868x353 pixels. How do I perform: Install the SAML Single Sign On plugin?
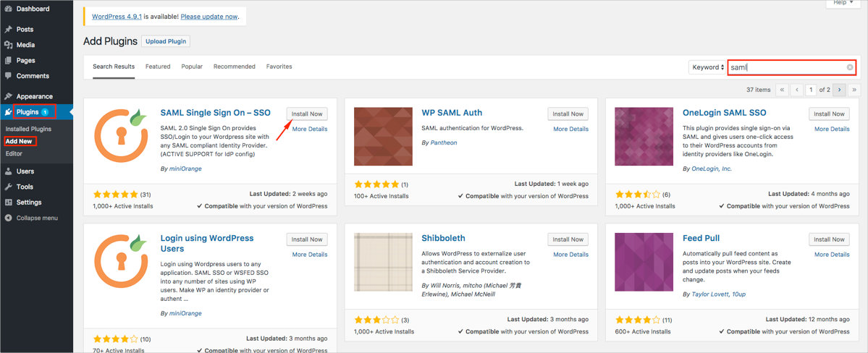coord(307,114)
